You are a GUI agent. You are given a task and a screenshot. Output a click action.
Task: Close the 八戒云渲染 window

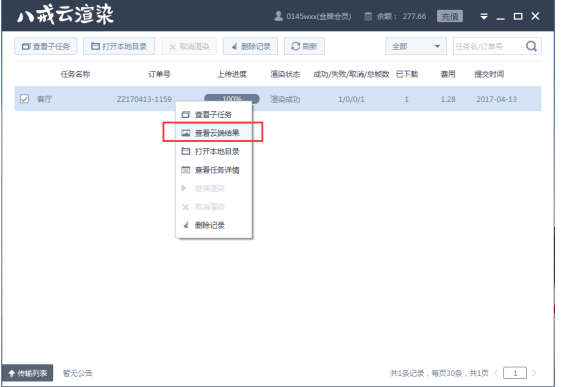pyautogui.click(x=535, y=16)
